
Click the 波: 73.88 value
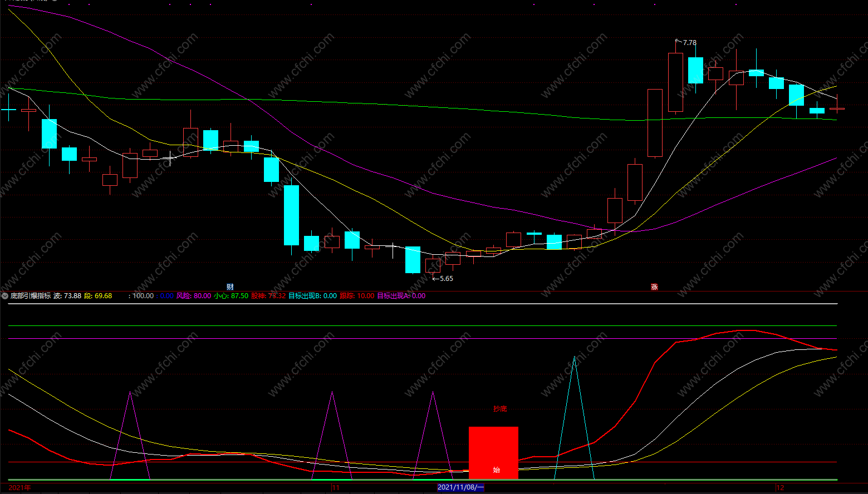[67, 296]
